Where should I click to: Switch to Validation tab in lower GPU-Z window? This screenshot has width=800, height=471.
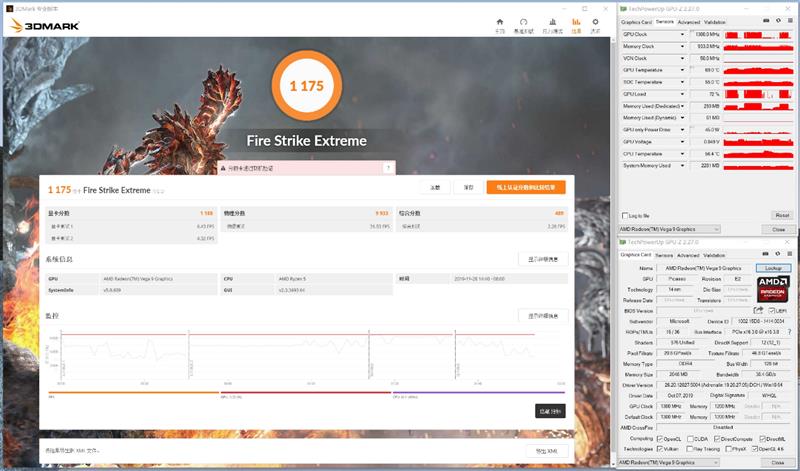(716, 255)
